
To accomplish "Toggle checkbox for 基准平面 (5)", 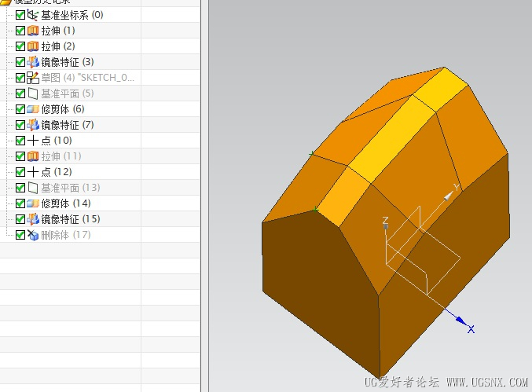I will pos(20,93).
